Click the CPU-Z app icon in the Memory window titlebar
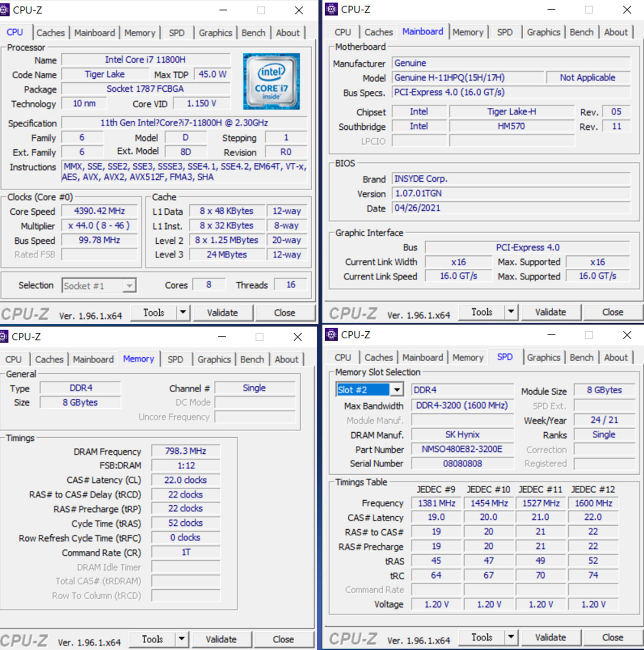This screenshot has width=644, height=650. 4,336
